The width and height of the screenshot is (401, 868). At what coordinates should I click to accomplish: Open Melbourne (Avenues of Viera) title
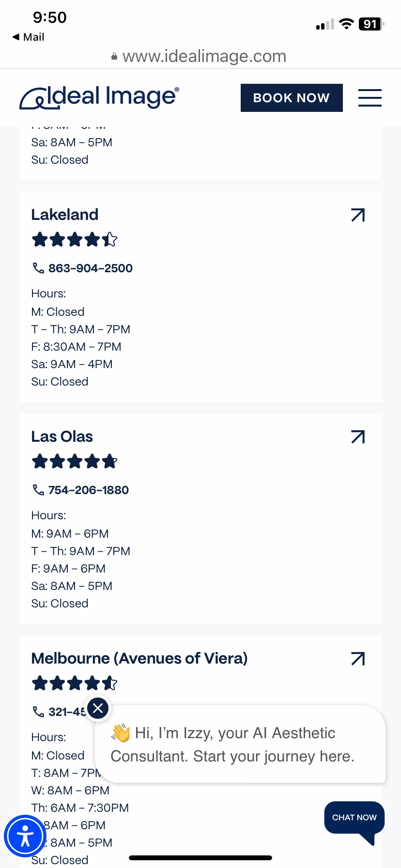139,658
